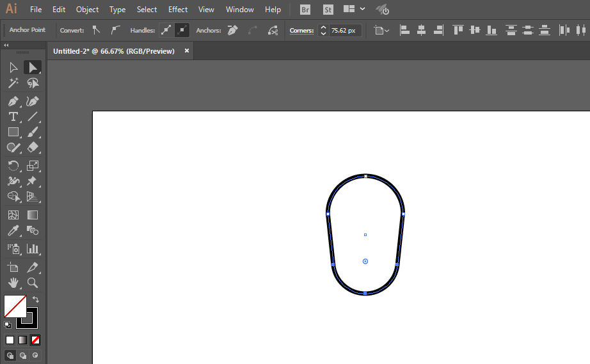Open the Type menu
This screenshot has width=590, height=364.
(117, 10)
